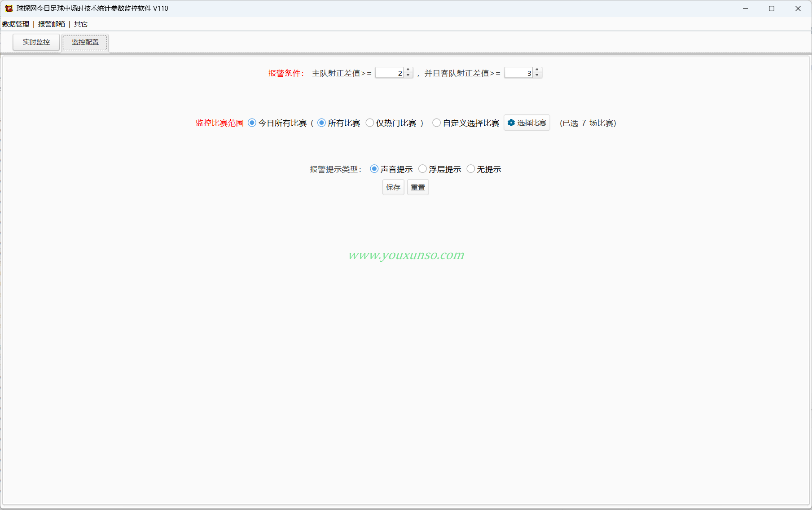Minimize the application window
Screen dimensions: 812x510
(x=746, y=9)
